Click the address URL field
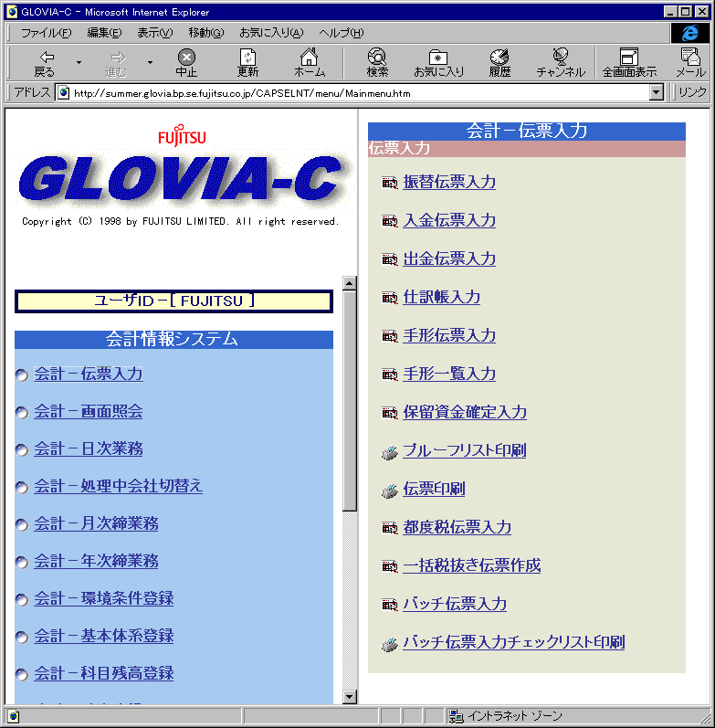The width and height of the screenshot is (715, 728). click(352, 93)
